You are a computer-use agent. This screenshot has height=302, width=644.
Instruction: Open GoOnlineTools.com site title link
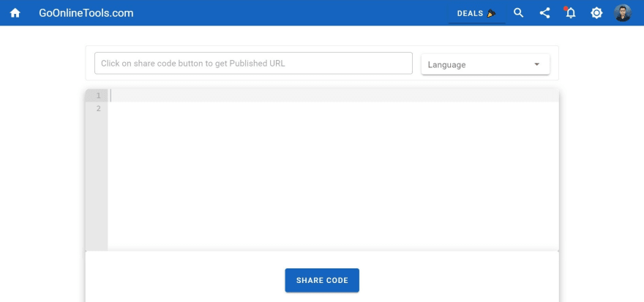(x=86, y=12)
